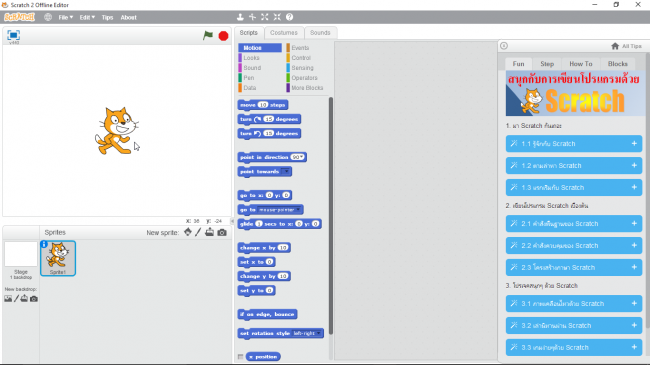Select the Step tips tab
The height and width of the screenshot is (365, 650).
(x=547, y=64)
